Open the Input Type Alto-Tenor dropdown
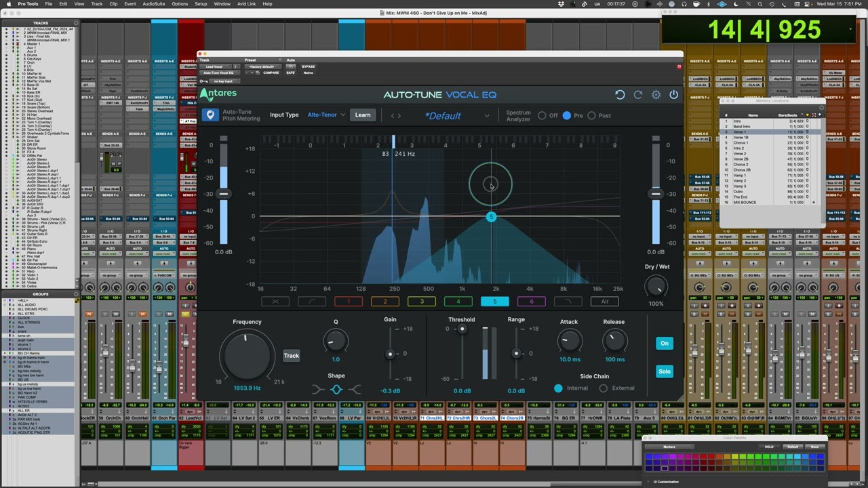868x488 pixels. pyautogui.click(x=326, y=115)
